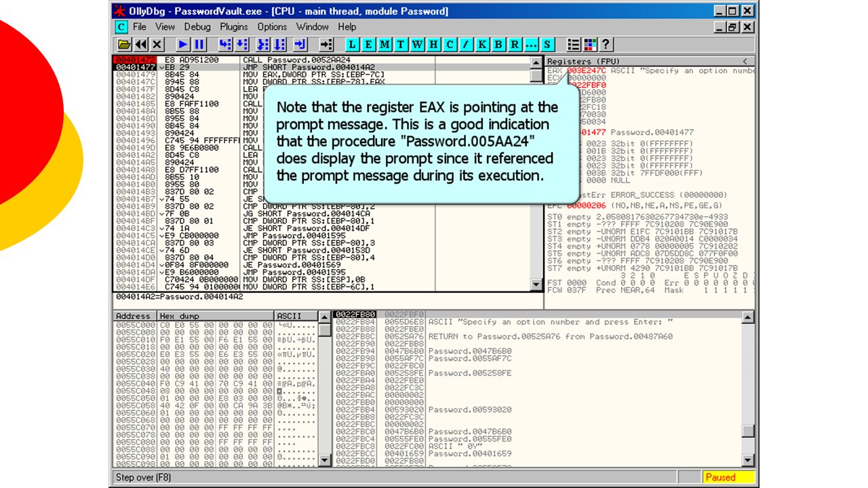The image size is (868, 488).
Task: Click the Help question mark toolbar icon
Action: 606,45
